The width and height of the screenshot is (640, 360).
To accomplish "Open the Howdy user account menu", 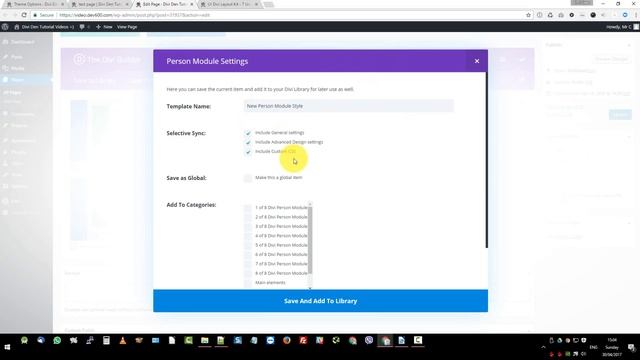I will point(622,27).
